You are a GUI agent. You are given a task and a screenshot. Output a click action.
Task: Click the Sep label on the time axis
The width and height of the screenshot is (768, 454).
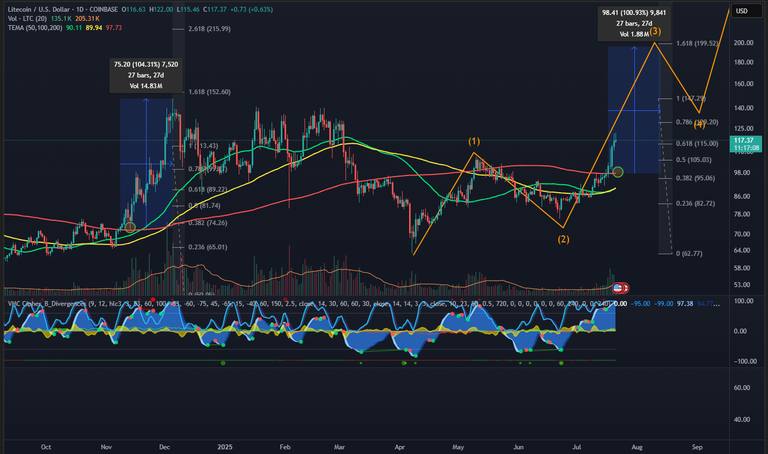click(697, 447)
